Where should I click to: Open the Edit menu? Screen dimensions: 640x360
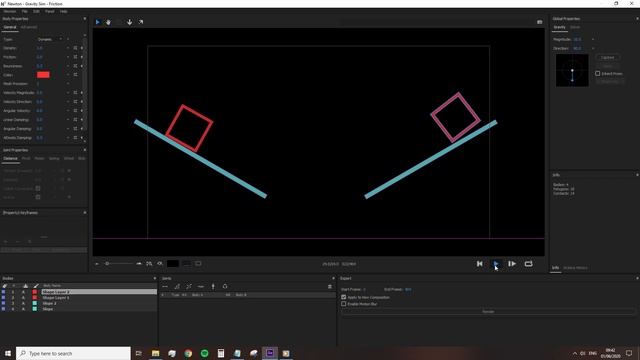point(36,11)
